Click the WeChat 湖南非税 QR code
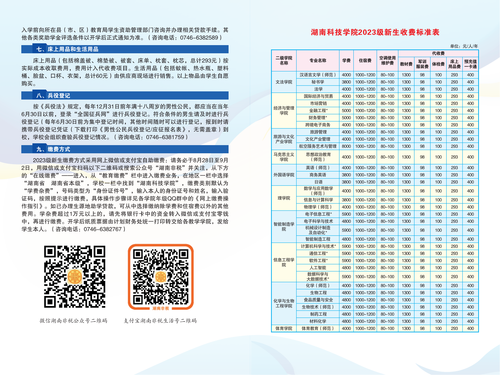The image size is (500, 375). tap(75, 277)
